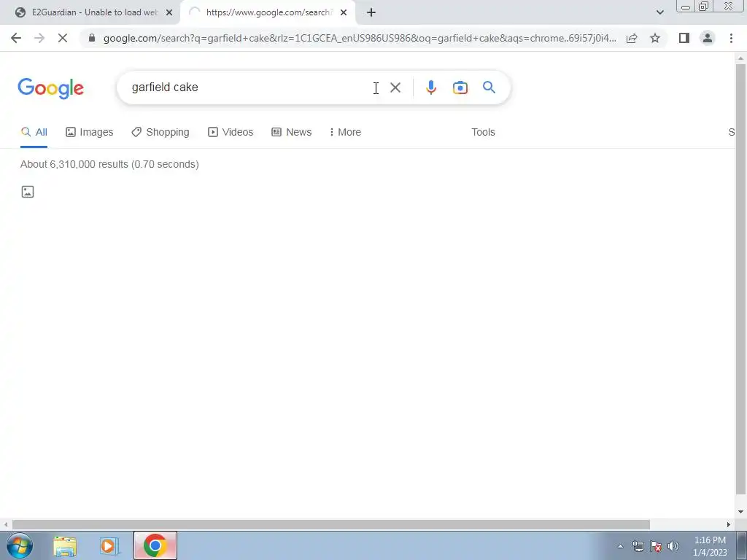Click the disabled forward arrow
Screen dimensions: 747x560
39,38
